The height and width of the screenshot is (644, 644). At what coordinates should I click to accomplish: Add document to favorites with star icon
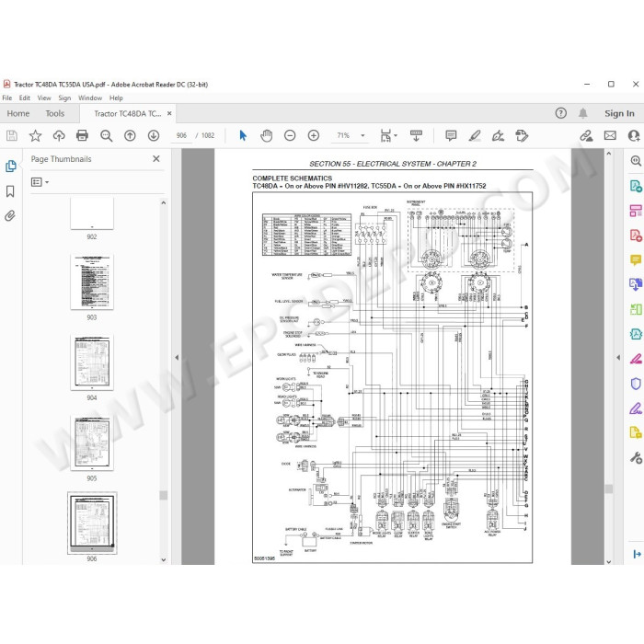(x=35, y=135)
